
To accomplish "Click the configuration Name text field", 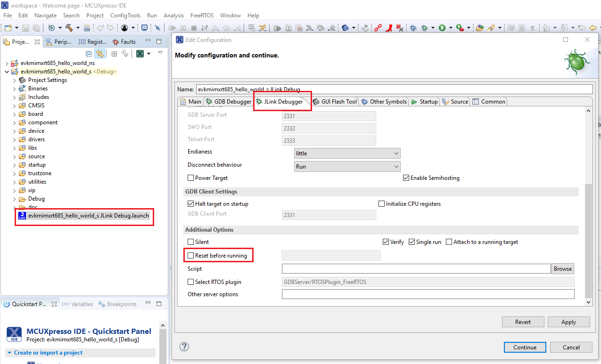I will point(394,89).
